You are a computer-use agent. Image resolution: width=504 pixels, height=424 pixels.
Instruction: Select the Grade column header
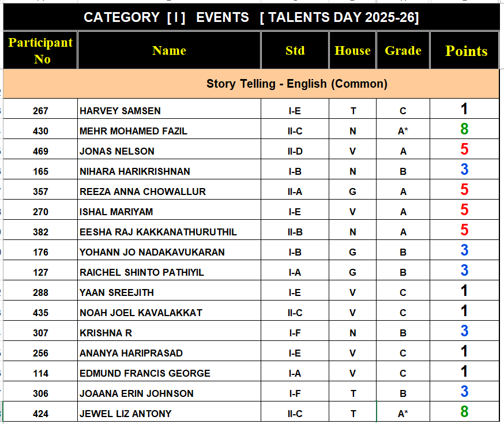tap(403, 50)
